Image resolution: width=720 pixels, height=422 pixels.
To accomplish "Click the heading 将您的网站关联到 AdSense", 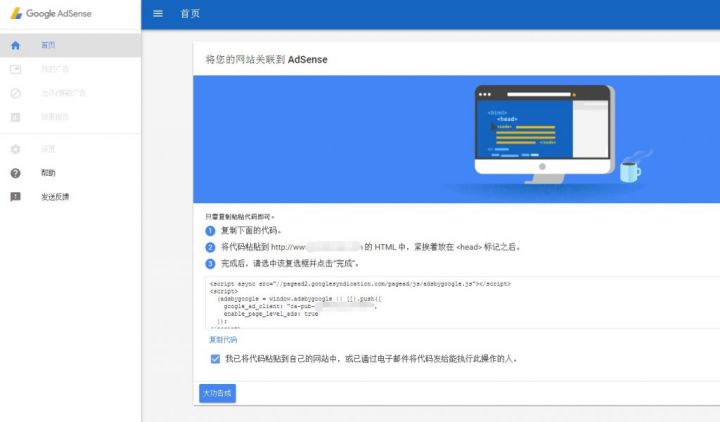I will [x=266, y=60].
